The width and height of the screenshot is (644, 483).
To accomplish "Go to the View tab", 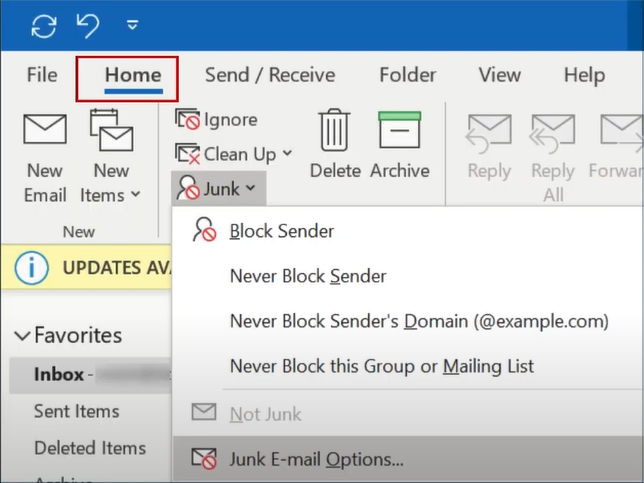I will pyautogui.click(x=499, y=75).
